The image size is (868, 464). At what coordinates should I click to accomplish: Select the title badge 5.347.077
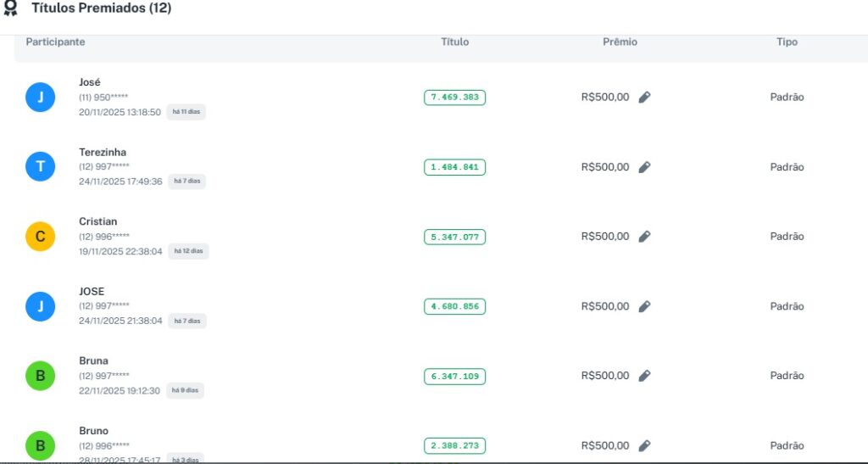454,237
